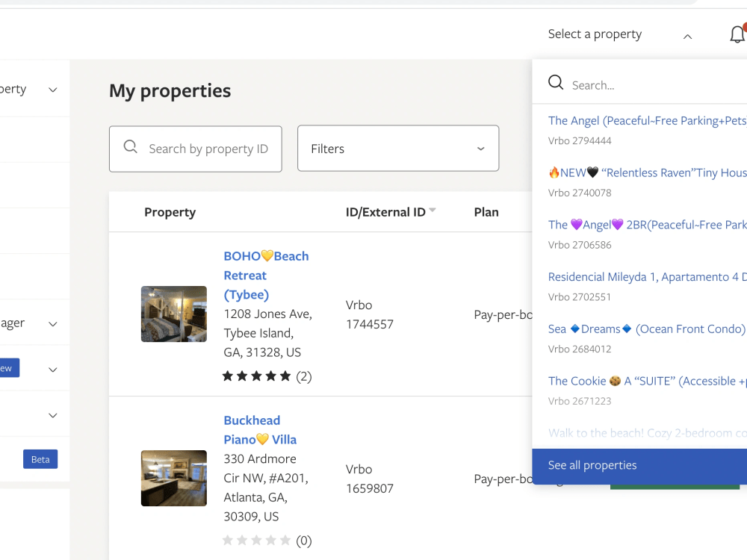This screenshot has height=560, width=747.
Task: Sort by the ID/External ID arrow
Action: [x=432, y=210]
